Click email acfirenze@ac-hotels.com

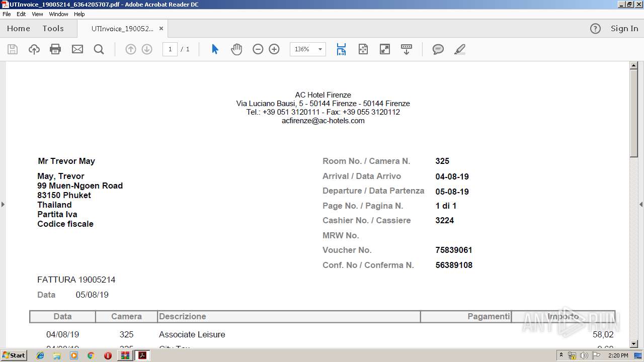[323, 121]
